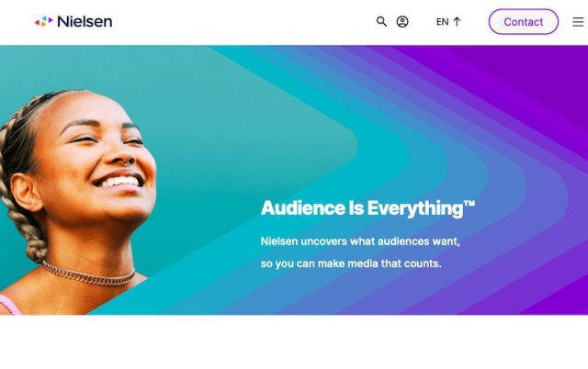Click the word "Audience" in the hero headline
Viewport: 588px width, 369px height.
point(302,208)
